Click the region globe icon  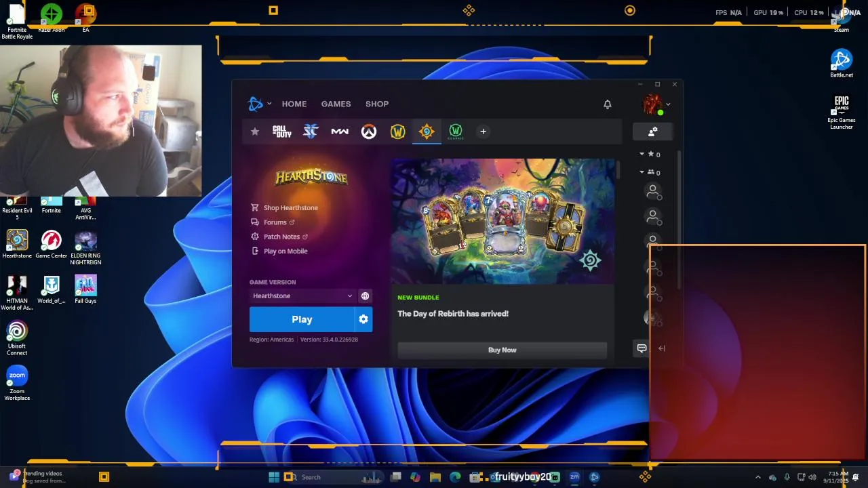[x=365, y=296]
